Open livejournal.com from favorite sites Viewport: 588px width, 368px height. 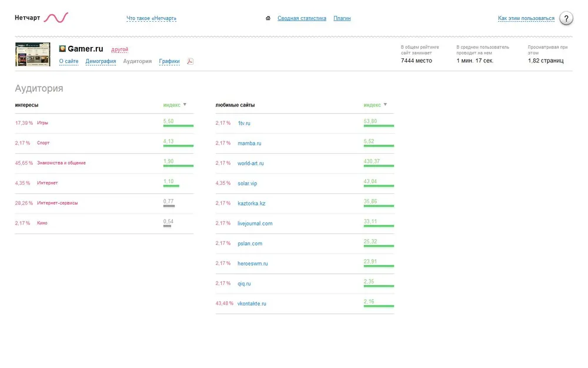pos(255,224)
